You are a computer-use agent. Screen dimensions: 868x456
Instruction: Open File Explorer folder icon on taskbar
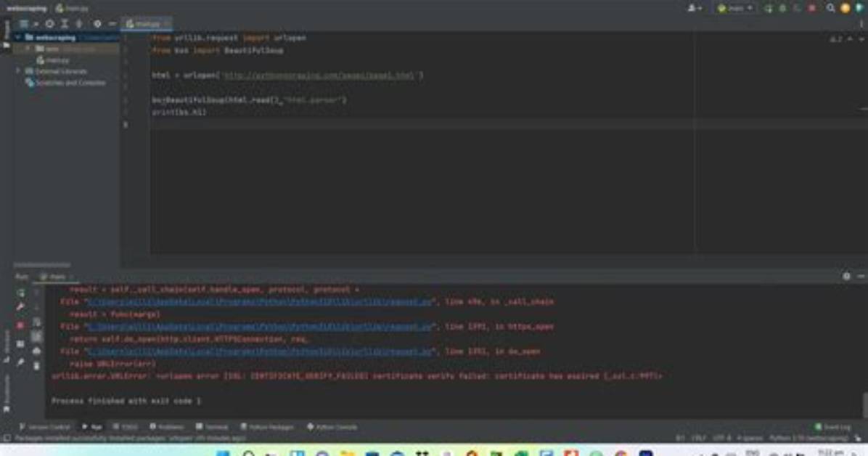pyautogui.click(x=347, y=453)
